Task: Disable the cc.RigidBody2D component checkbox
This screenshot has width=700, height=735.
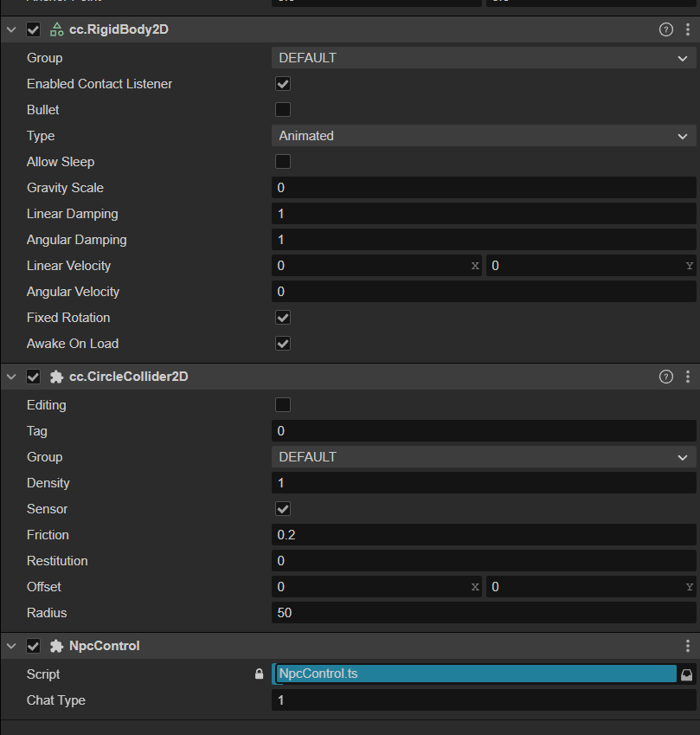Action: tap(34, 29)
